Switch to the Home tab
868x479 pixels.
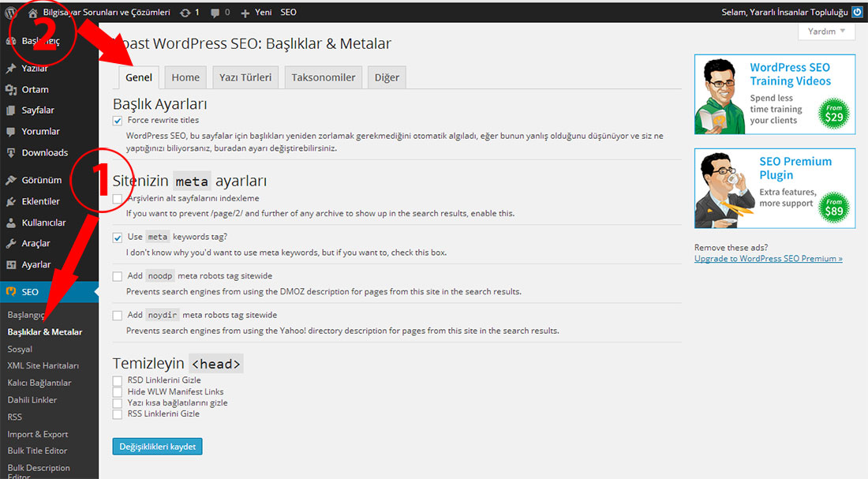(x=185, y=77)
